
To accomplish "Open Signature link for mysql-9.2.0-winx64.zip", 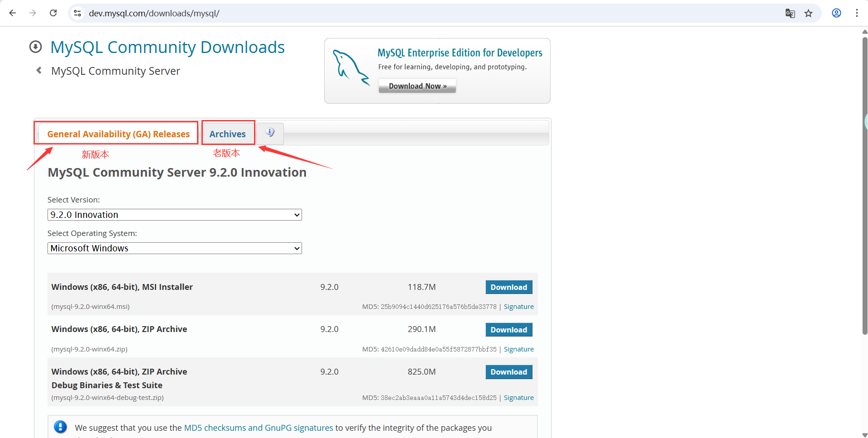I will 519,349.
